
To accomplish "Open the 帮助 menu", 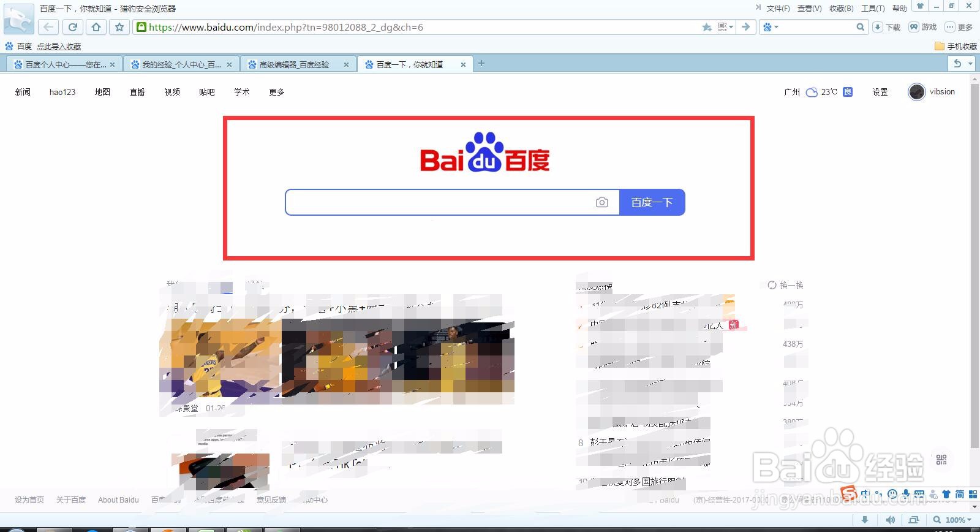I will point(899,8).
